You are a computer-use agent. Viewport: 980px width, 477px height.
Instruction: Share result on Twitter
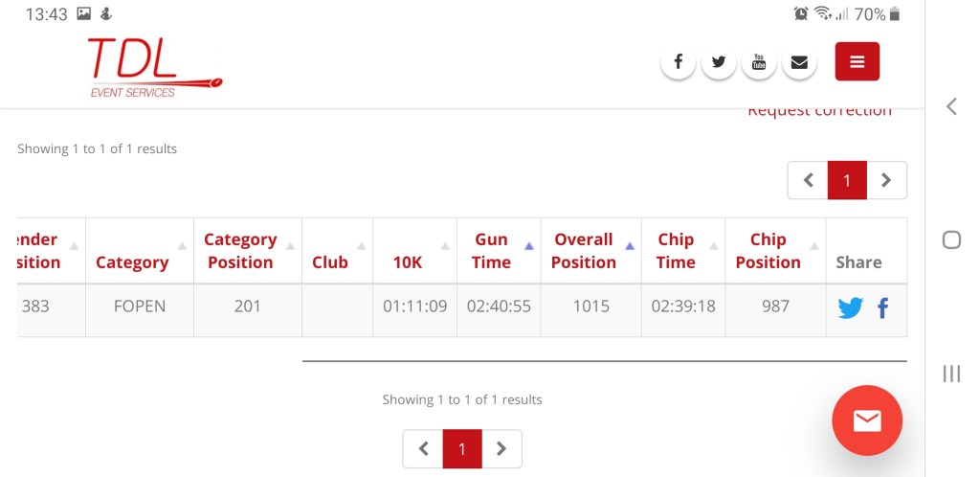click(850, 307)
